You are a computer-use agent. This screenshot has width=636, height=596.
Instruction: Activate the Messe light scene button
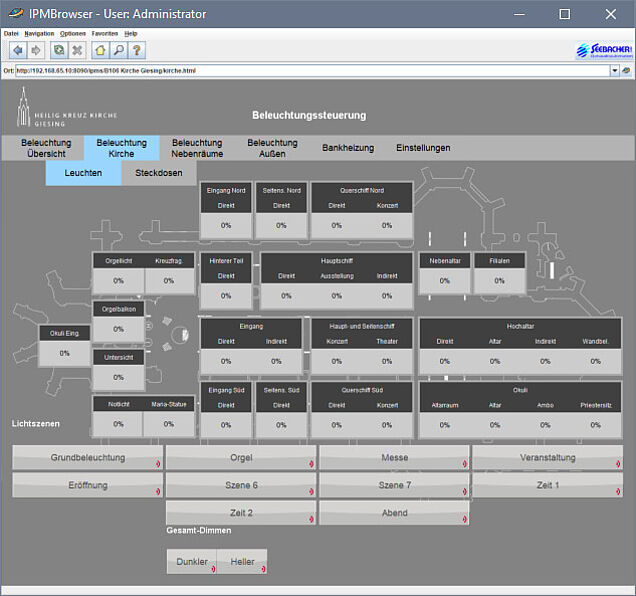click(x=394, y=458)
